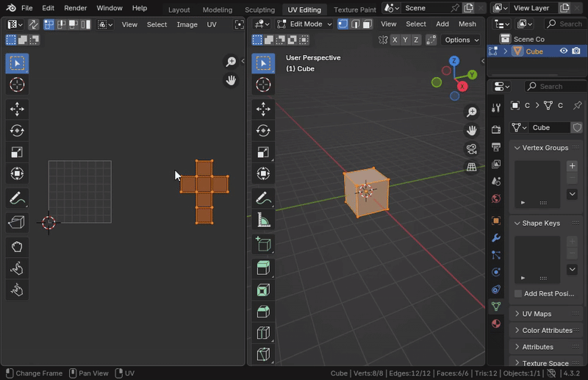Toggle X axis mirror in viewport header
Image resolution: width=588 pixels, height=380 pixels.
coord(395,40)
